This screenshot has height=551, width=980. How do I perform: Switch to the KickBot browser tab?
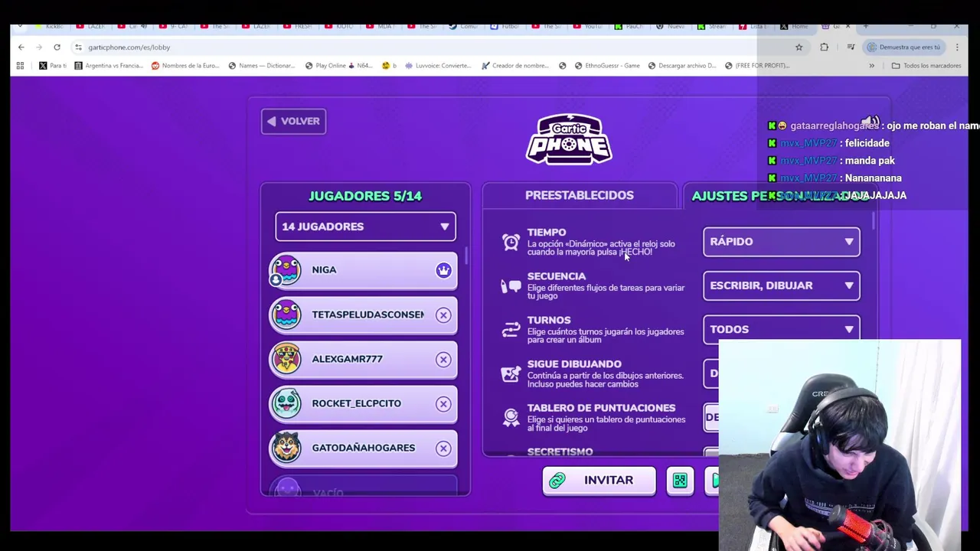(49, 26)
